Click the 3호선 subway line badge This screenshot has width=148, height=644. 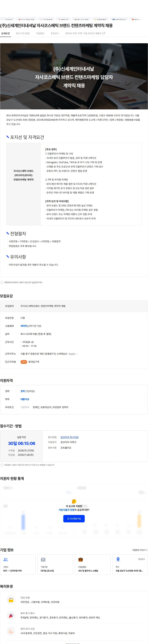(24, 362)
